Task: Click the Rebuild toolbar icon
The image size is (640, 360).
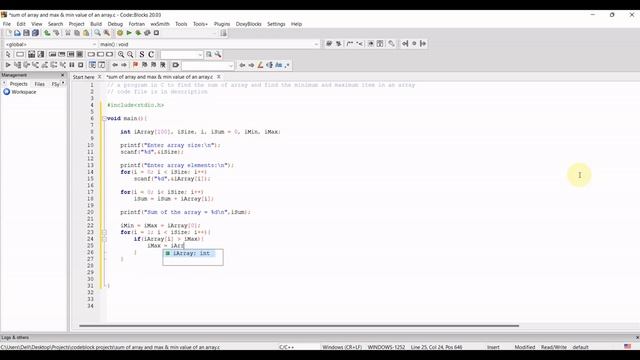Action: click(x=147, y=33)
